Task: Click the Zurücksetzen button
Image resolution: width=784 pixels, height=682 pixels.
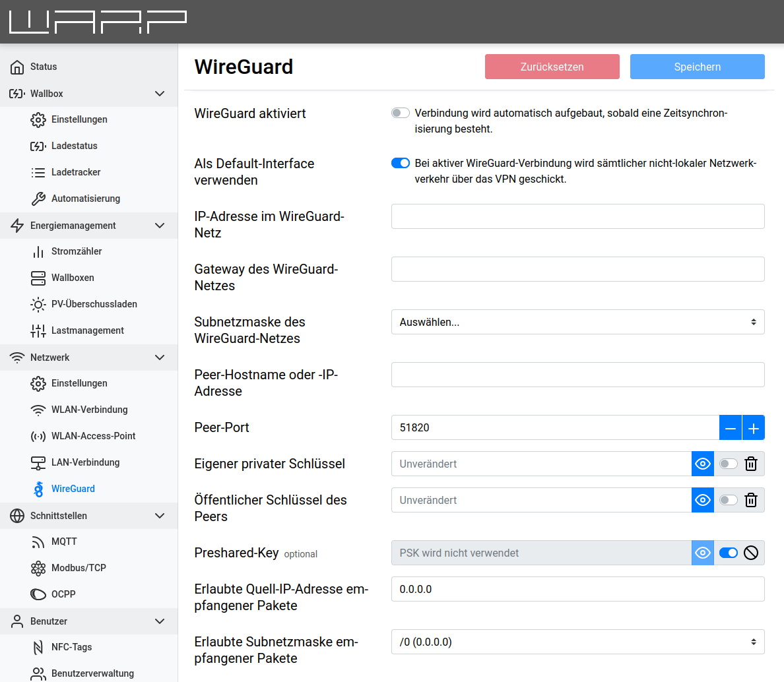Action: [552, 67]
